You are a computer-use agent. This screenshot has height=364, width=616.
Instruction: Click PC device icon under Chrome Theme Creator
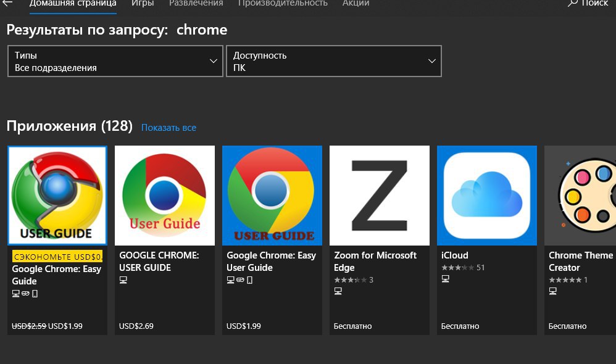coord(553,291)
